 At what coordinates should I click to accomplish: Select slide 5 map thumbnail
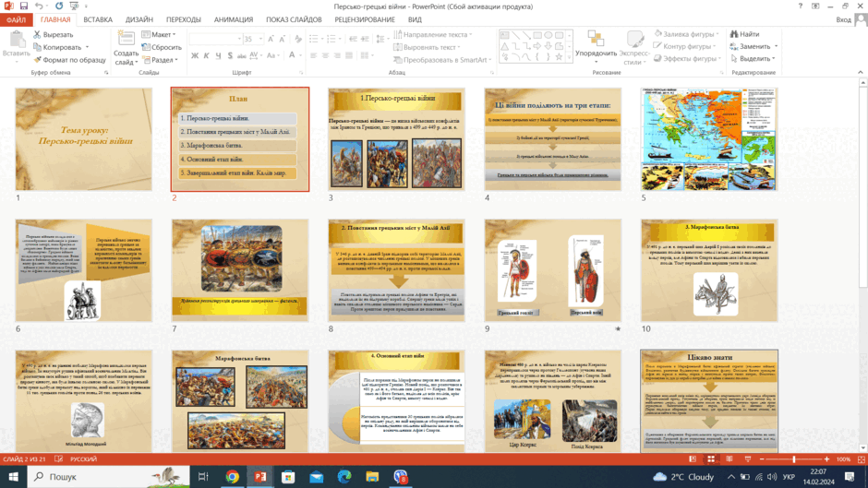click(x=709, y=139)
